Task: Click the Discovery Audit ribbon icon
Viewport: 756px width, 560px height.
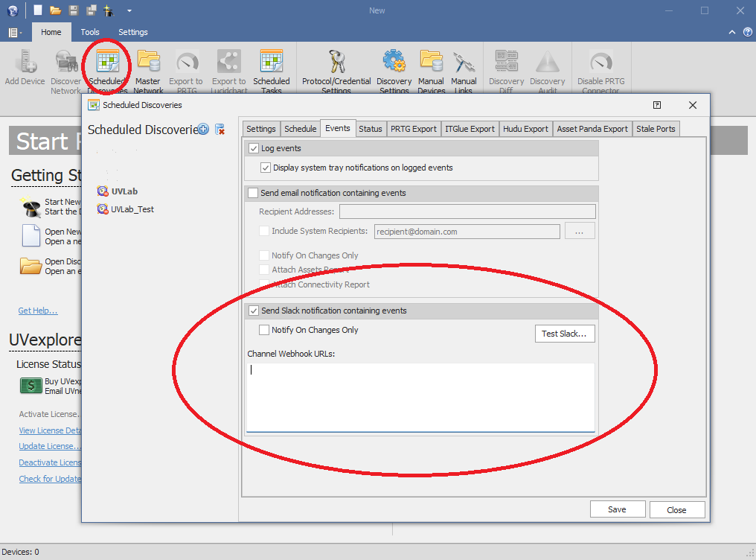Action: pyautogui.click(x=547, y=61)
